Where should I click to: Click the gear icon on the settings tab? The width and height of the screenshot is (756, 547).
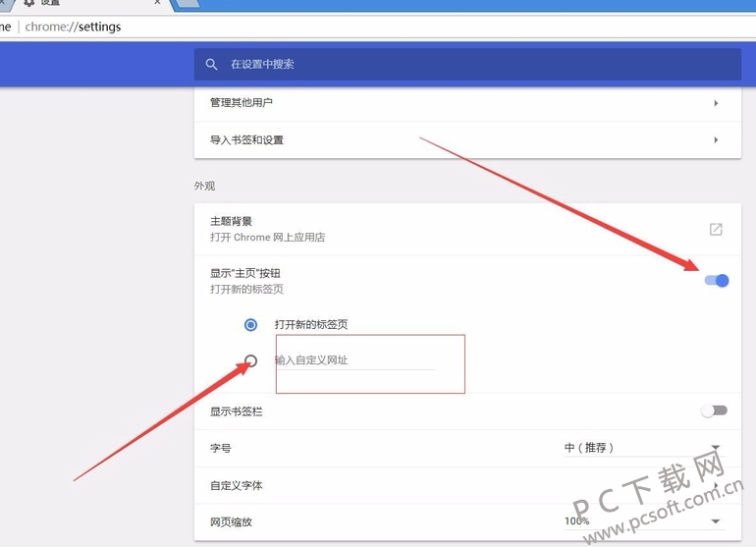click(x=28, y=2)
